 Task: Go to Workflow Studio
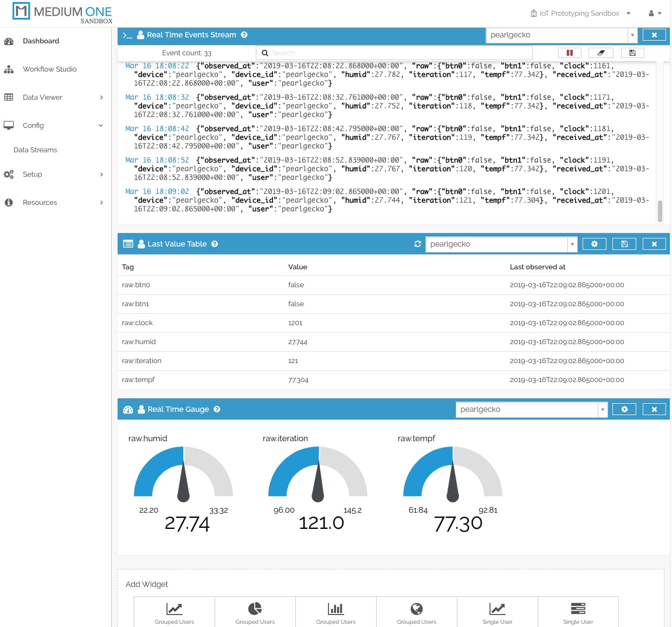(x=49, y=69)
